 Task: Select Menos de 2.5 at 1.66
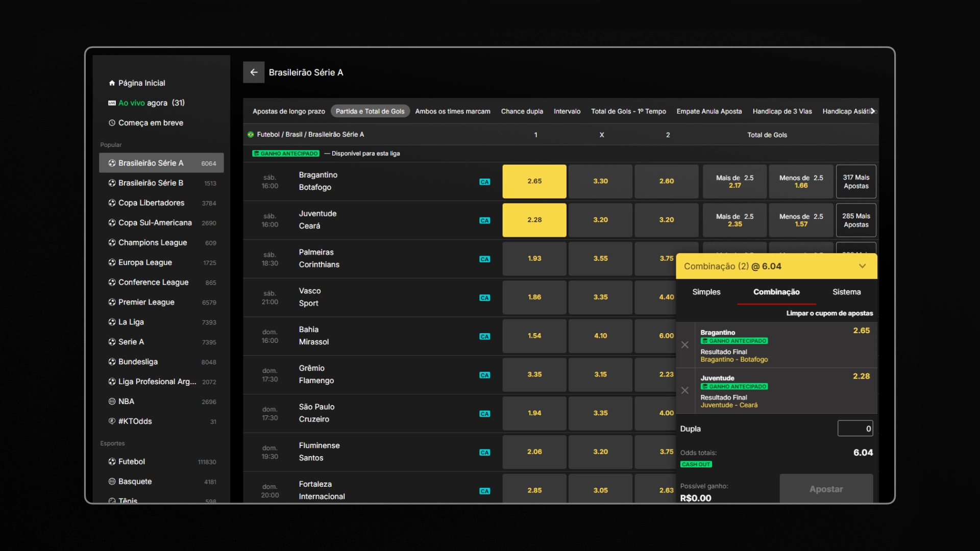[x=801, y=182]
